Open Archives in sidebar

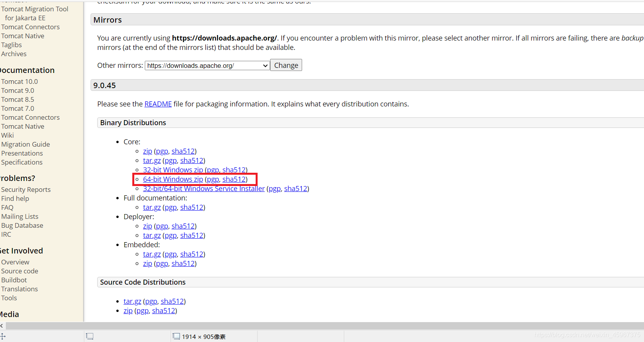click(x=14, y=54)
